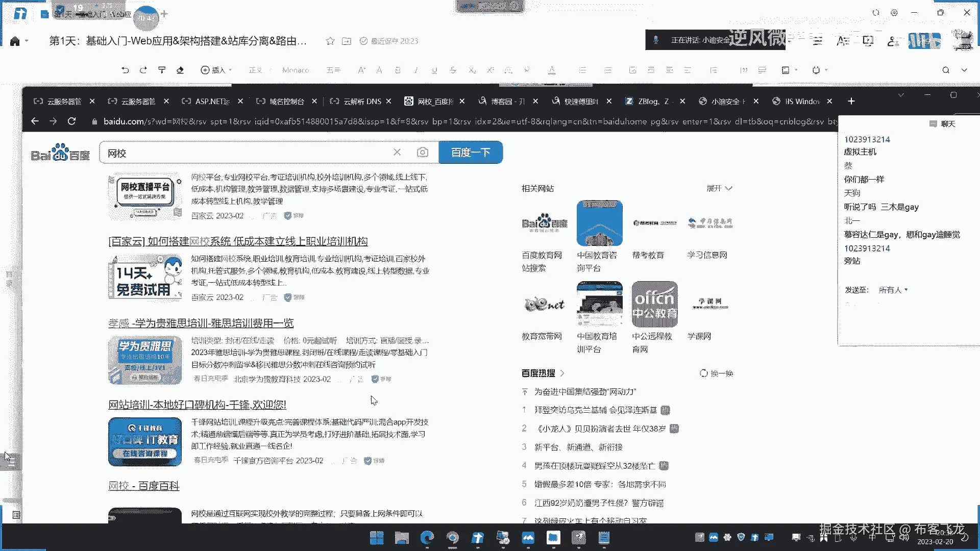The height and width of the screenshot is (551, 980).
Task: Click the undo icon in editor toolbar
Action: click(x=125, y=70)
